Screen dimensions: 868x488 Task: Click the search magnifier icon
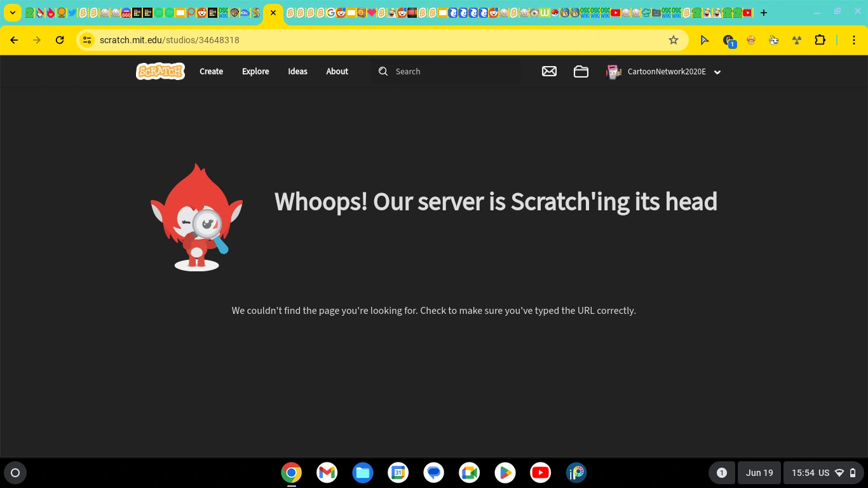[383, 71]
